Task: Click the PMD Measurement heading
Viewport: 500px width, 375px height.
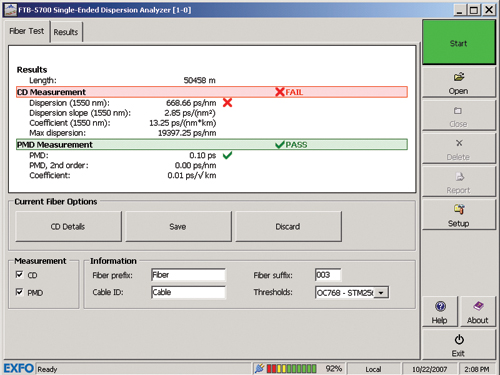Action: [x=55, y=145]
